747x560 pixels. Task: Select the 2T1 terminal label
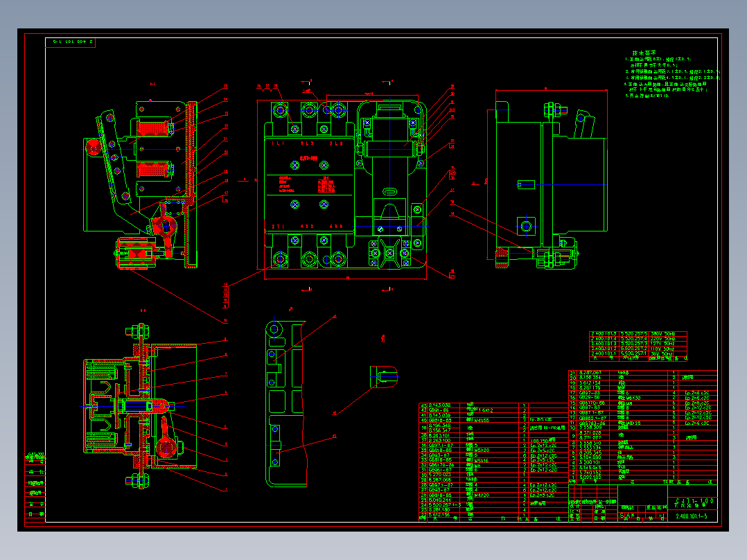click(x=279, y=227)
